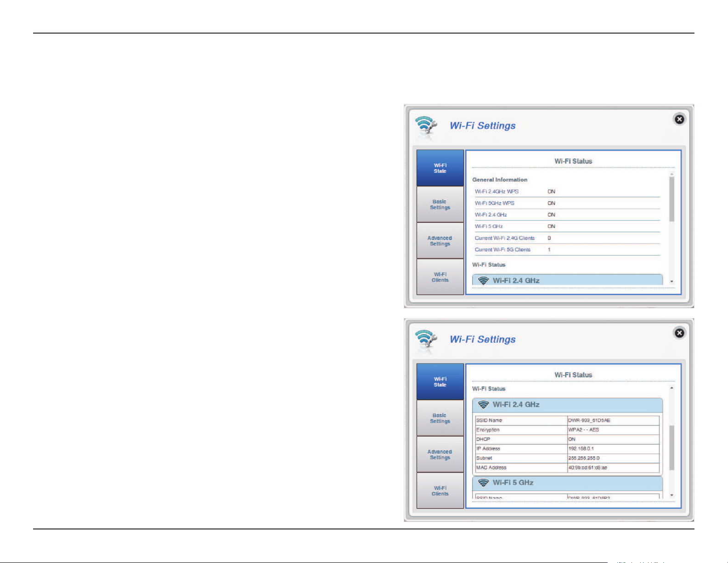This screenshot has height=563, width=728.
Task: Click scroll up arrow in lower Wi-Fi Status panel
Action: [x=672, y=388]
